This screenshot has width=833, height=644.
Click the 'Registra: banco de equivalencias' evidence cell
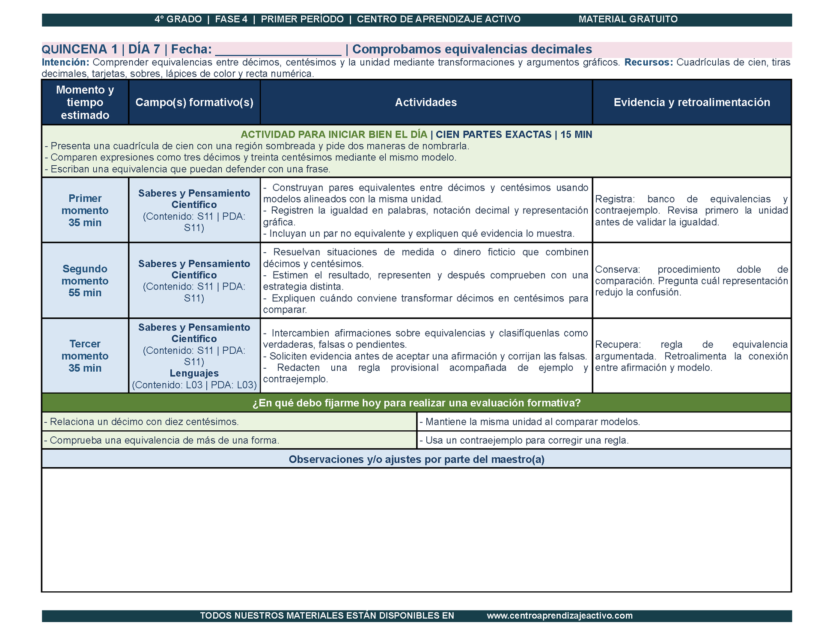point(692,210)
